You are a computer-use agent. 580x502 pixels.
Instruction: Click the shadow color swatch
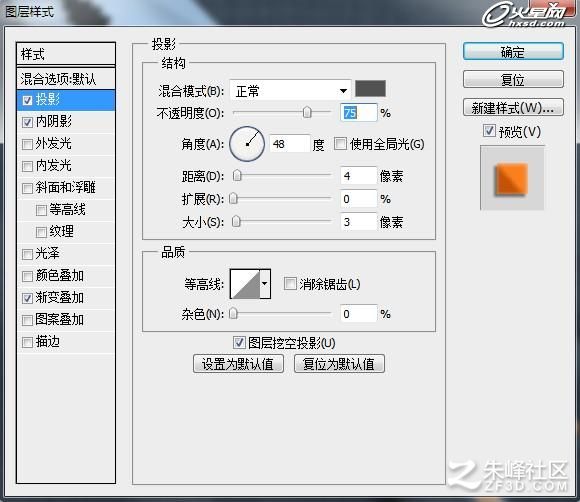(x=370, y=89)
